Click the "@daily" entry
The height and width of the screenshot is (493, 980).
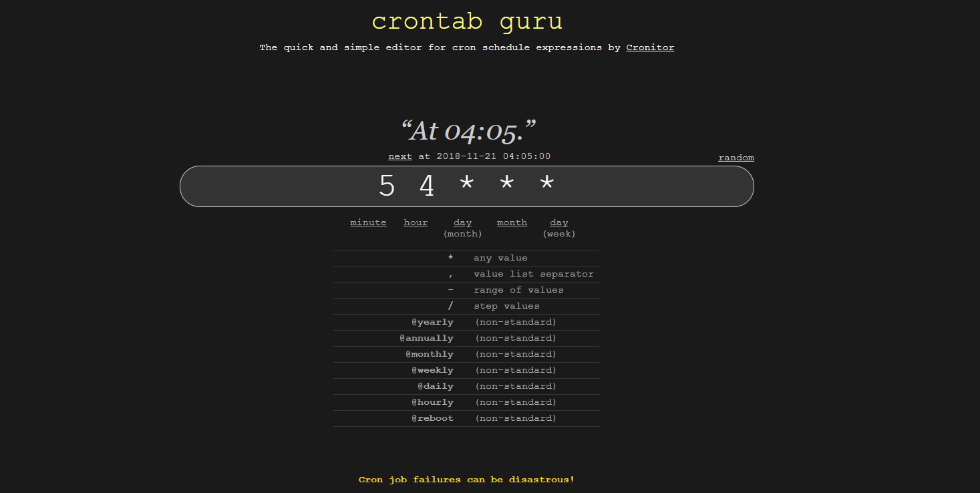(x=436, y=386)
